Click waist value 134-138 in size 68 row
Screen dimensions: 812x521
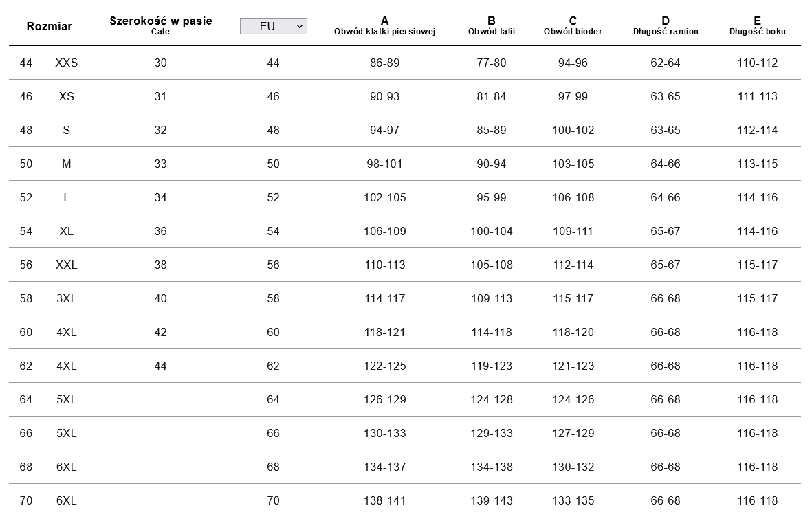[x=491, y=467]
